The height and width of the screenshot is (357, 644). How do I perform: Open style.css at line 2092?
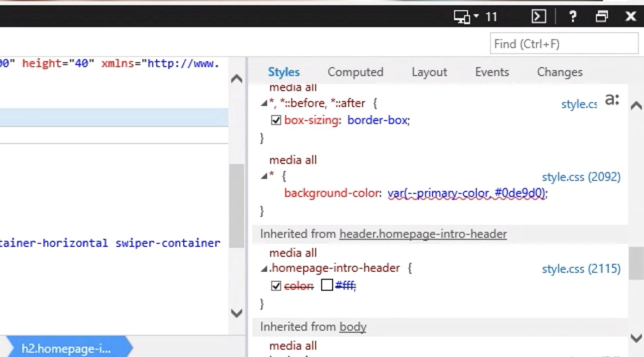tap(581, 177)
